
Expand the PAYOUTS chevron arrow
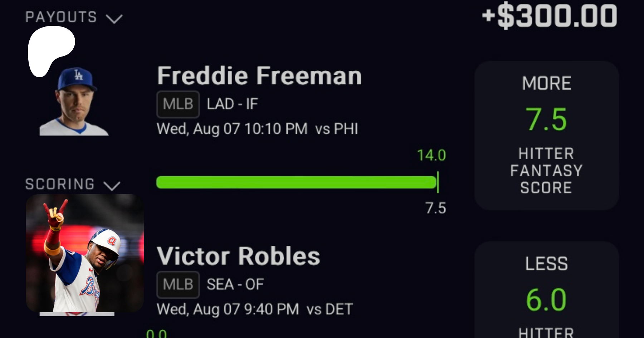tap(114, 19)
